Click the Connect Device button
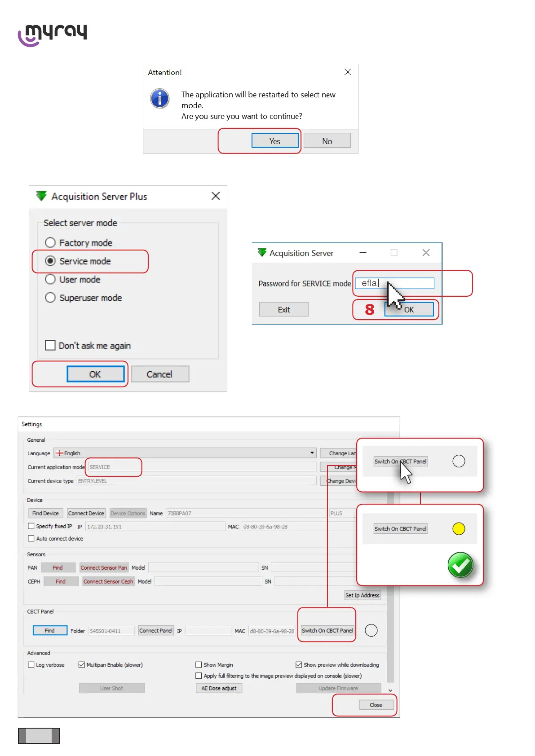This screenshot has height=756, width=535. [x=86, y=513]
